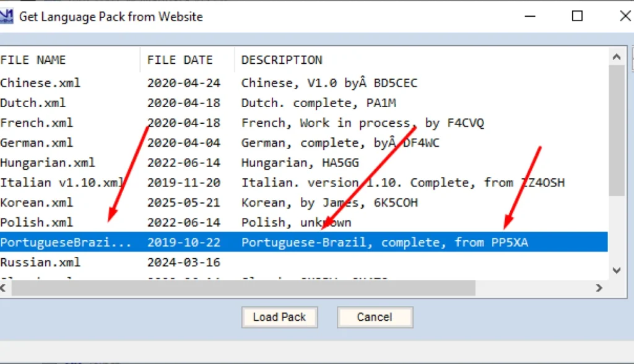Click horizontal scrollbar right arrow
Screen dimensions: 634x364
(x=599, y=288)
